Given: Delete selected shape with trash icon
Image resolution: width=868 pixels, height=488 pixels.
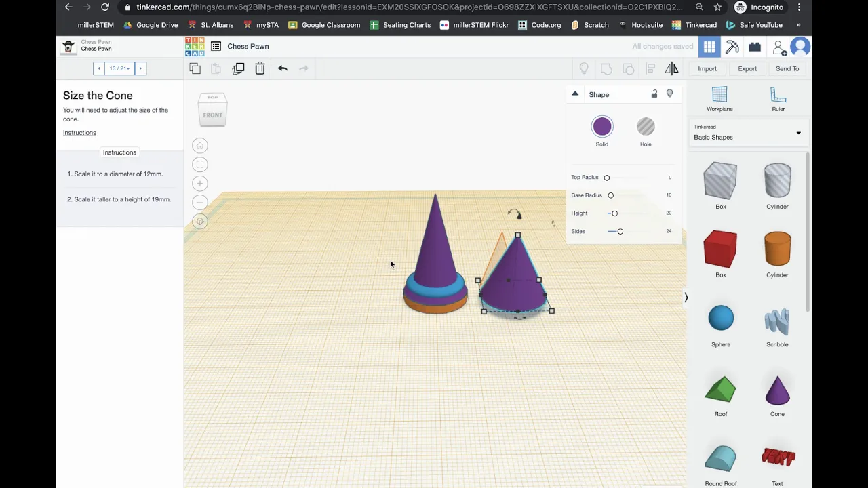Looking at the screenshot, I should coord(260,68).
